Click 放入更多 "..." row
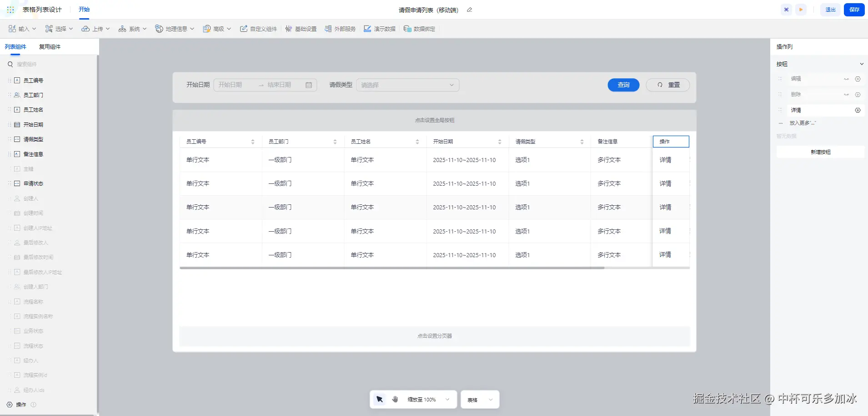 pos(803,123)
